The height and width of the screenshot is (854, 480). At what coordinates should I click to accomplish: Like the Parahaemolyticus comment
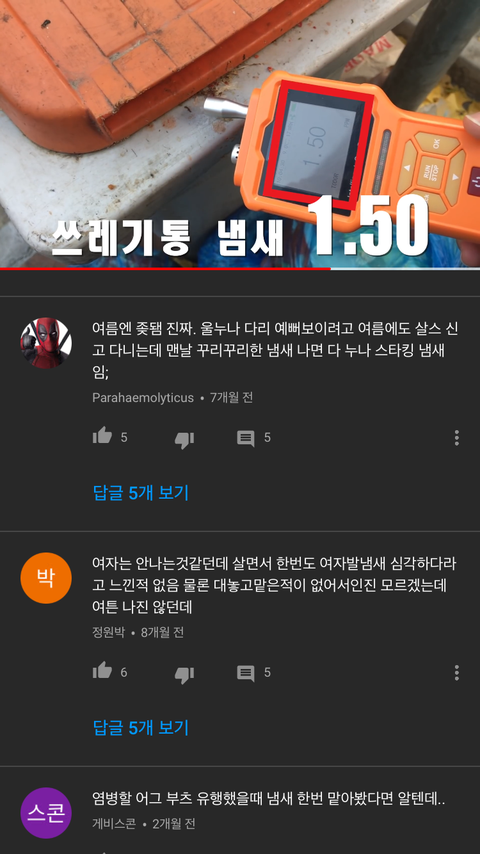102,436
